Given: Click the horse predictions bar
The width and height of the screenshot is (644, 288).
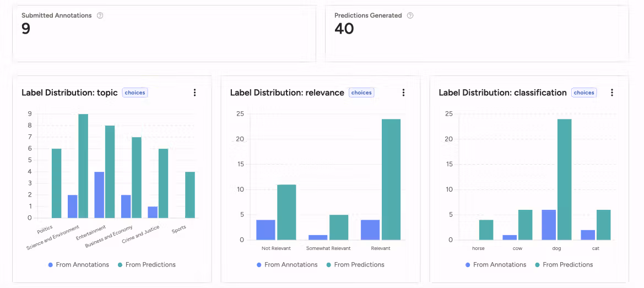Looking at the screenshot, I should click(486, 230).
